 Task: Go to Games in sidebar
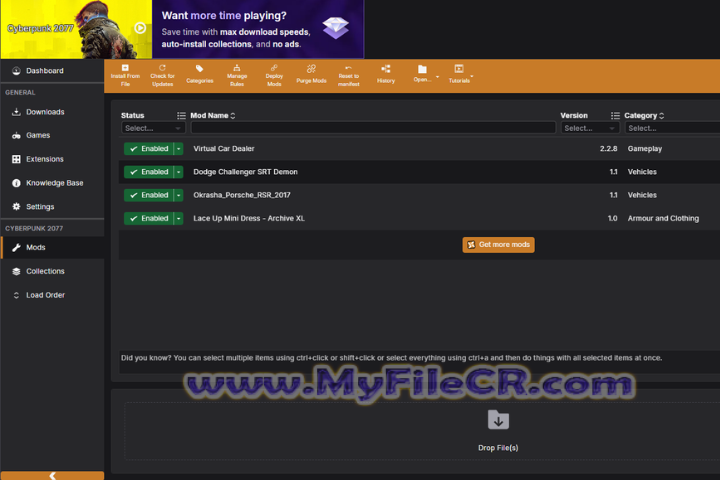point(38,136)
